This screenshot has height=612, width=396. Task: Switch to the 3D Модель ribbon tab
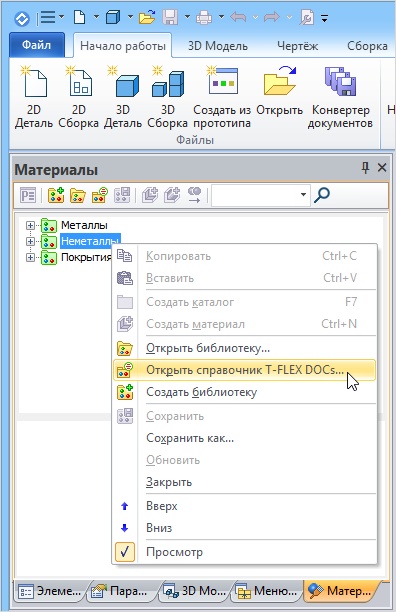coord(218,46)
